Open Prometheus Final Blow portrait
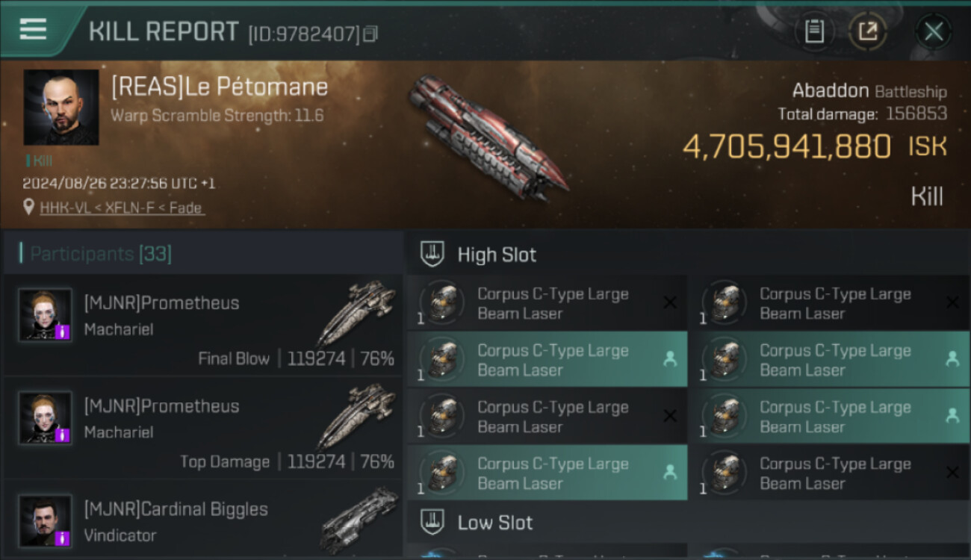Image resolution: width=971 pixels, height=560 pixels. 46,314
